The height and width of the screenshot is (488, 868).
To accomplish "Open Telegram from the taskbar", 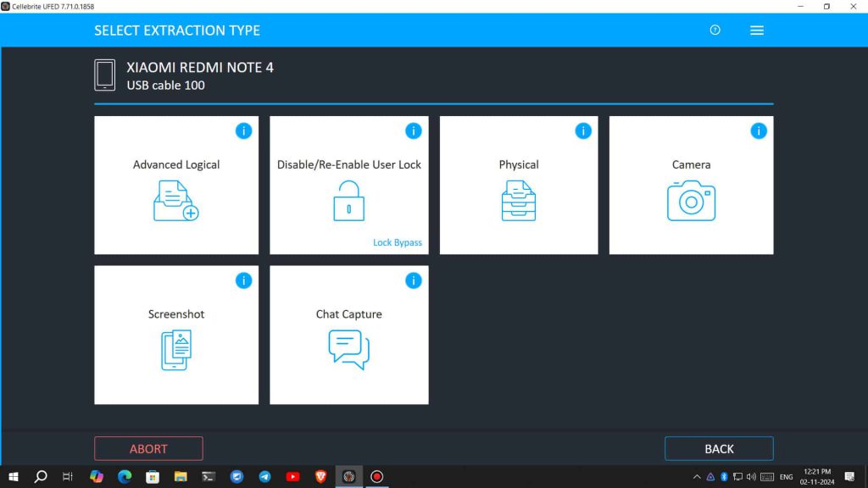I will tap(264, 477).
